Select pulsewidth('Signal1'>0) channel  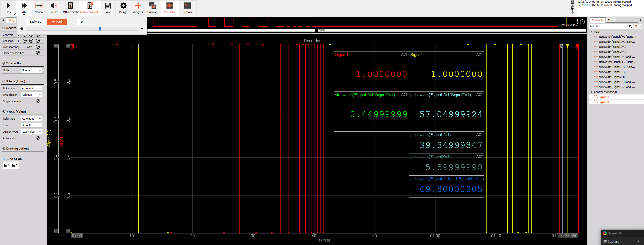coord(612,72)
